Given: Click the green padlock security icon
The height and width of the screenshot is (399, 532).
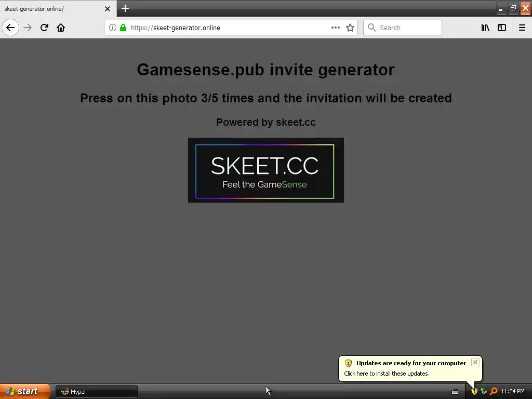Looking at the screenshot, I should click(123, 28).
